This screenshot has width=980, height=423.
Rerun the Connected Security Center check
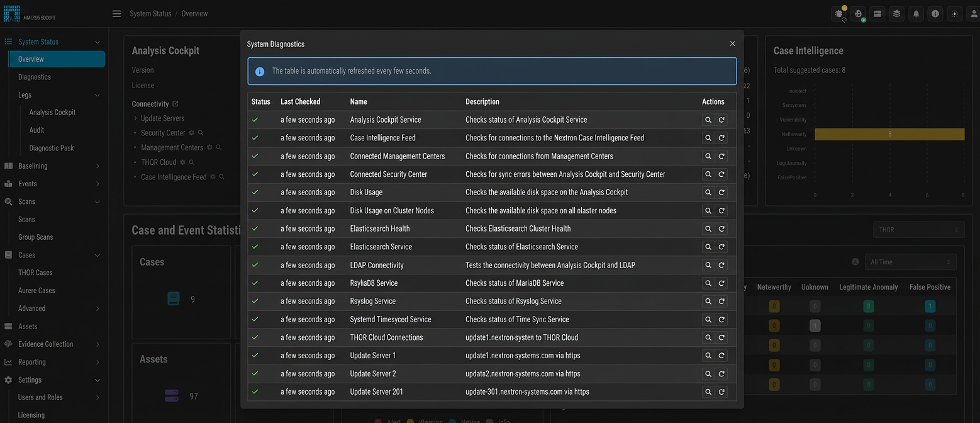click(x=721, y=174)
